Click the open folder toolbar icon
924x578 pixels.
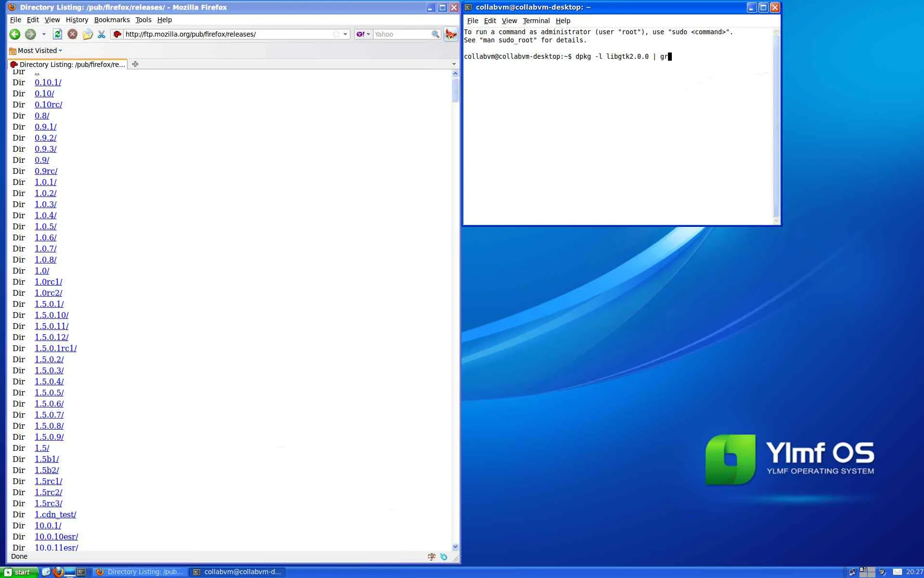point(88,34)
